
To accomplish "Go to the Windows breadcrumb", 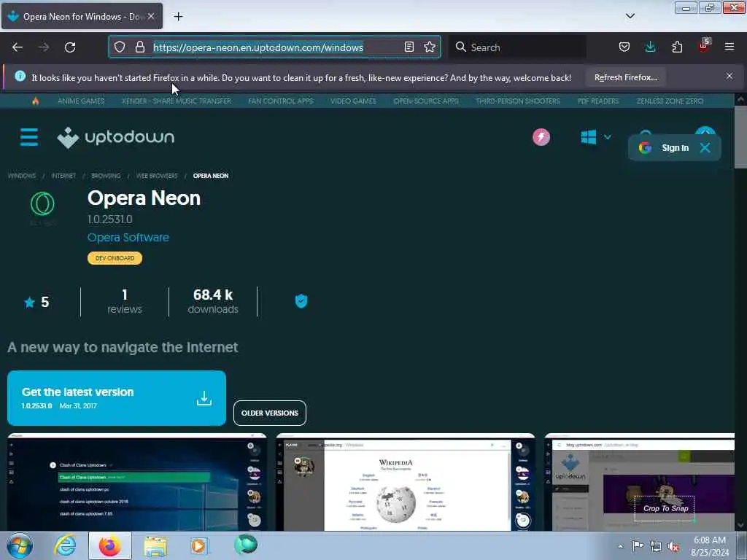I will point(22,176).
